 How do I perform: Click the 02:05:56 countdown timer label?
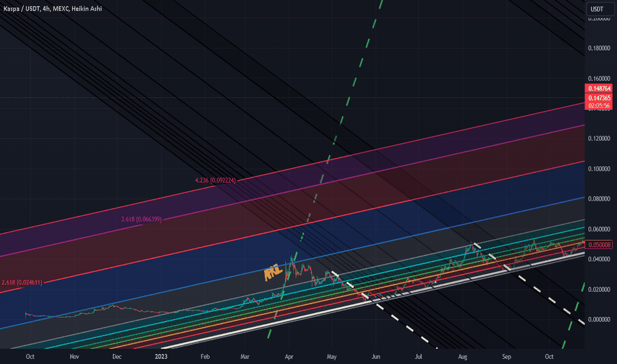pos(599,105)
